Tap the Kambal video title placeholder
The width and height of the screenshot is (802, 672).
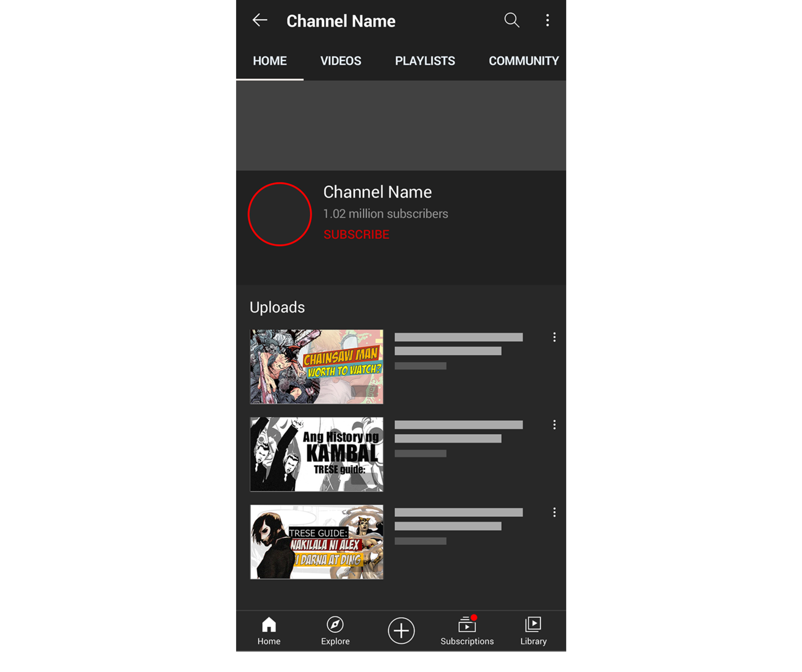[x=459, y=432]
